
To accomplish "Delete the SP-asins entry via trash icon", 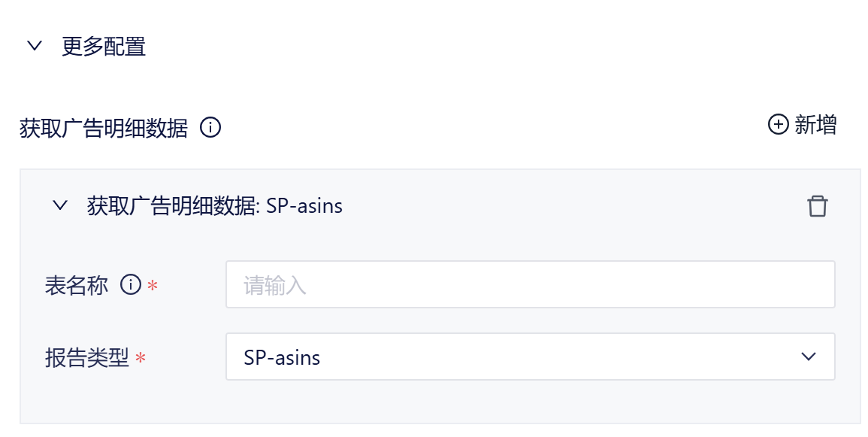I will [x=817, y=206].
